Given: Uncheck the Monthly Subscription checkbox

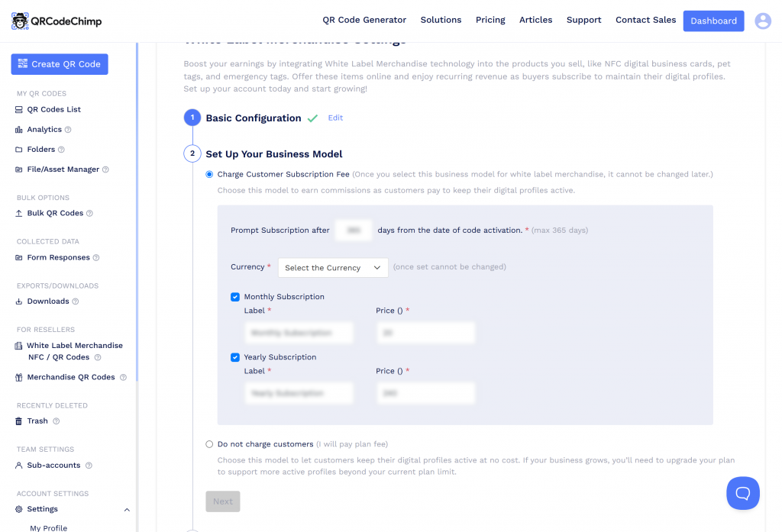Looking at the screenshot, I should (x=235, y=297).
